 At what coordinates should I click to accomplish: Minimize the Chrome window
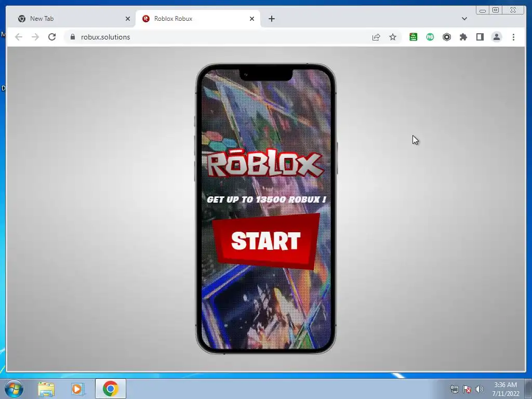pos(483,10)
